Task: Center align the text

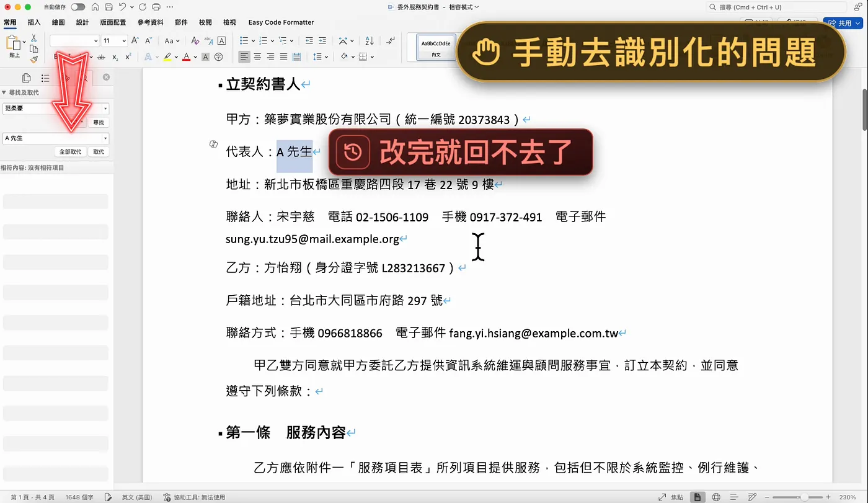Action: point(257,57)
